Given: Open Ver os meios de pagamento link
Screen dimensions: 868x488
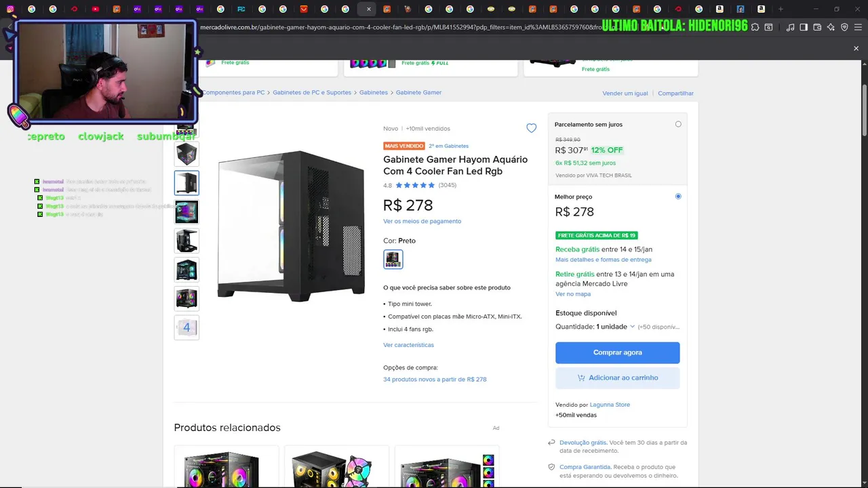Looking at the screenshot, I should coord(422,221).
